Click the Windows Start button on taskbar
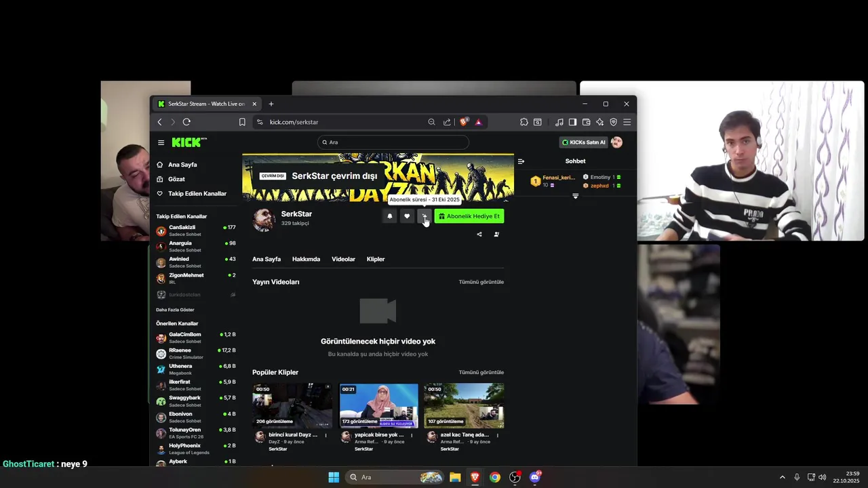868x488 pixels. pos(334,477)
